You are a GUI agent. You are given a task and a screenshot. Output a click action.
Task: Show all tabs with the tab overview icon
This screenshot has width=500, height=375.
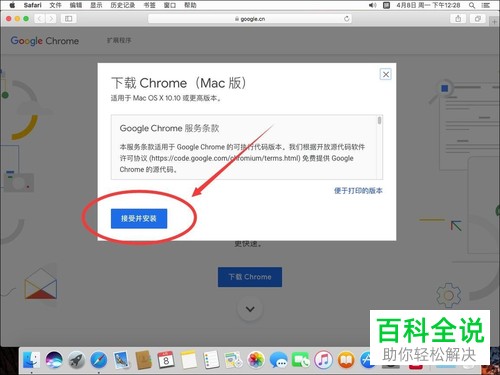pyautogui.click(x=478, y=19)
